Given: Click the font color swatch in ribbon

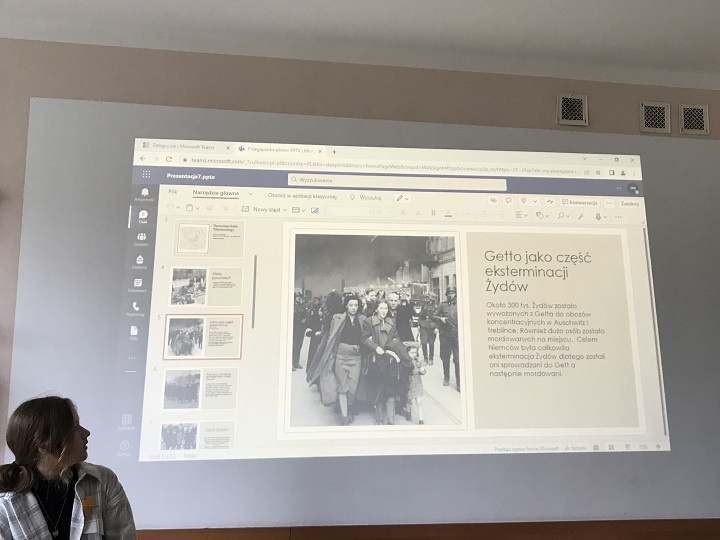Looking at the screenshot, I should [449, 213].
